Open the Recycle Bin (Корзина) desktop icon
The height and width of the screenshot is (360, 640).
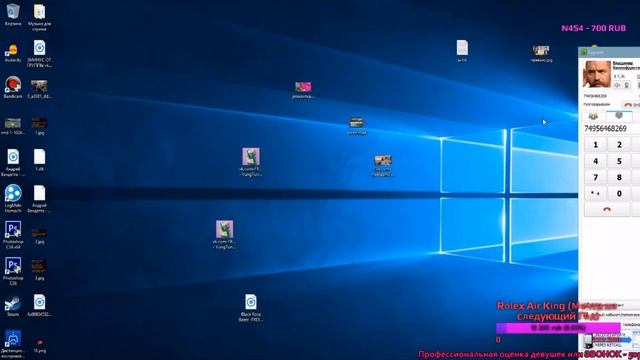tap(13, 15)
